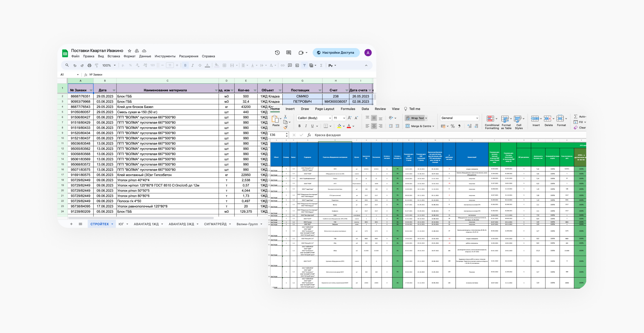Viewport: 644px width, 333px height.
Task: Switch to the АВАНГАРД 1ЖД sheet tab
Action: coord(146,224)
